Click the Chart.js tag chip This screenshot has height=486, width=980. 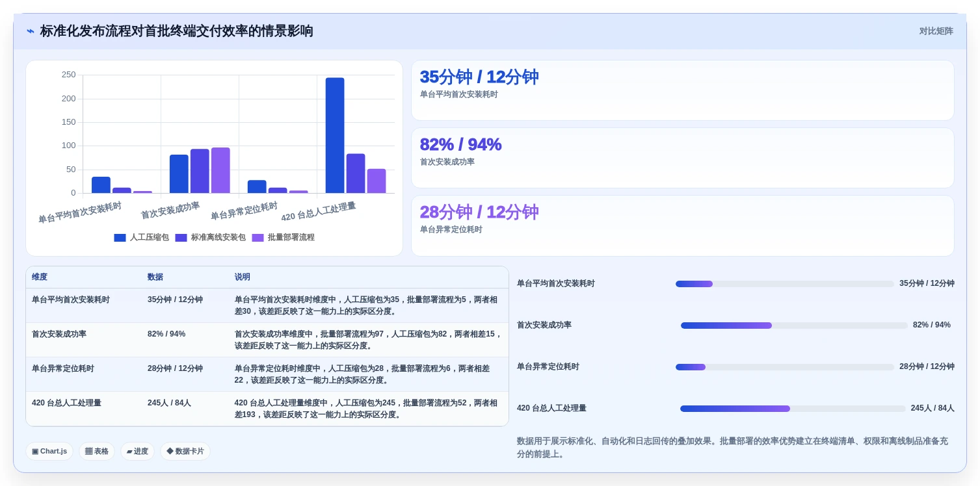point(49,451)
